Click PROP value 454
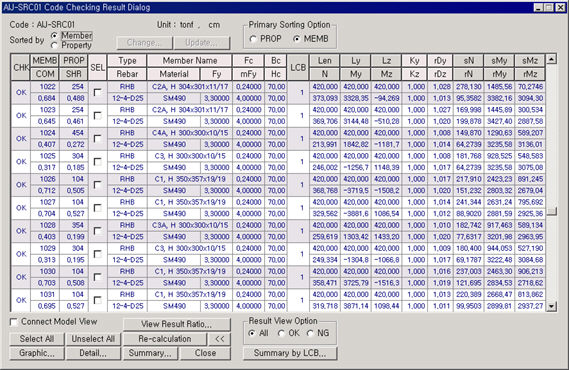Screen dimensions: 569x370 tap(74, 133)
